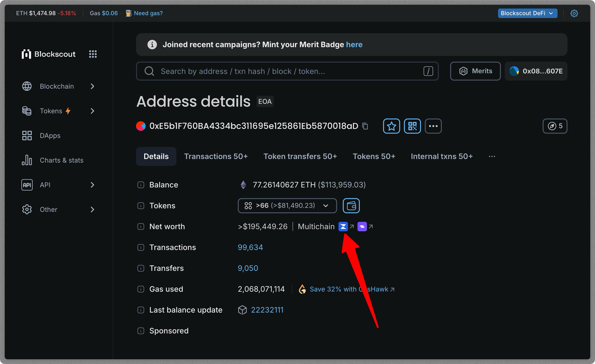Open the 99,634 transactions link
This screenshot has height=364, width=595.
pos(250,247)
